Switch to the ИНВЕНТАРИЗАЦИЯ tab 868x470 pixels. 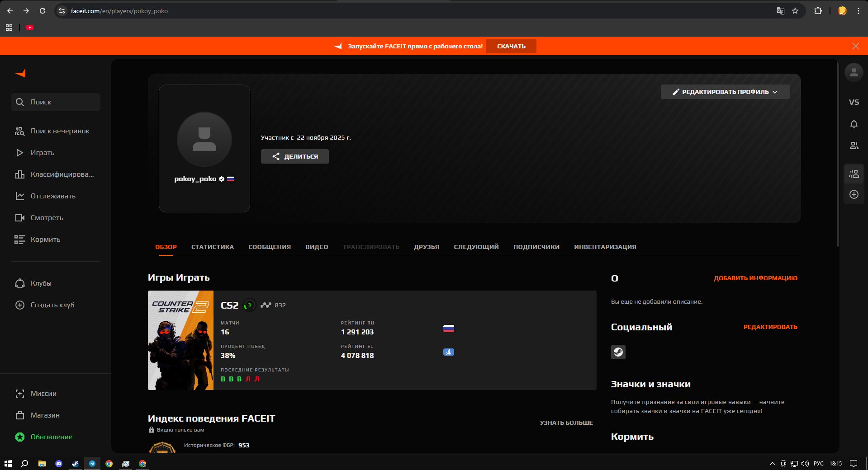[605, 247]
